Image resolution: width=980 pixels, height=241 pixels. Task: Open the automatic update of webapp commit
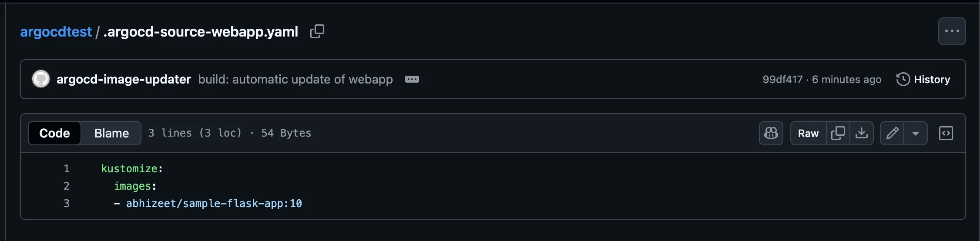[295, 79]
